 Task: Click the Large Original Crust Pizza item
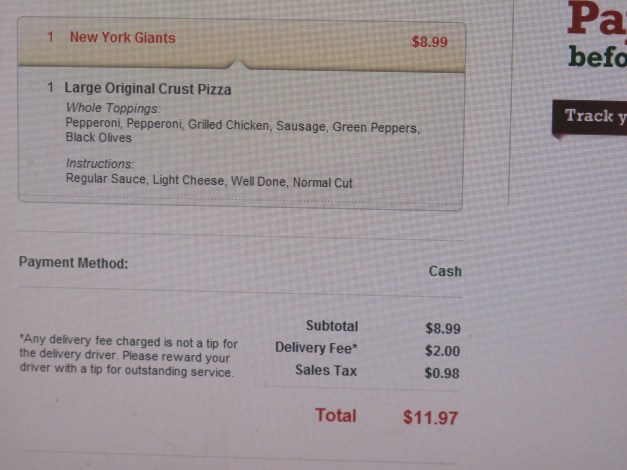tap(148, 89)
